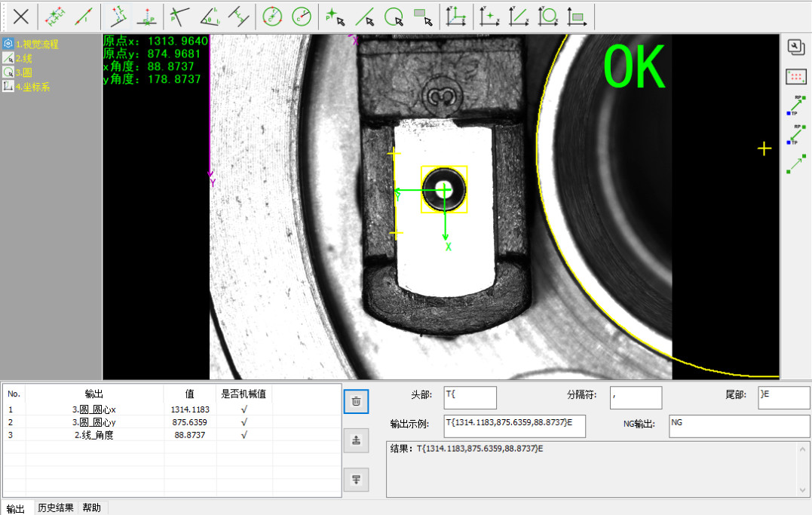The image size is (812, 515).
Task: Toggle mechanical value check for 3.圆_圆心y
Action: [x=244, y=422]
